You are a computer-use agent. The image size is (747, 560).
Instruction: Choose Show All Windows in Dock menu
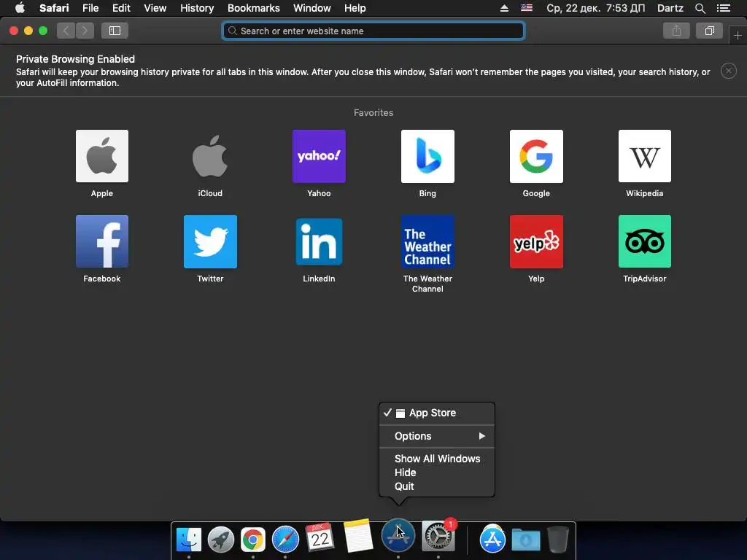pos(437,459)
